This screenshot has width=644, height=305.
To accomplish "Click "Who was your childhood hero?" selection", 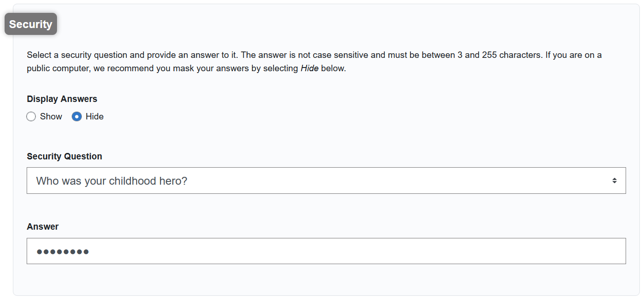I will pos(112,181).
